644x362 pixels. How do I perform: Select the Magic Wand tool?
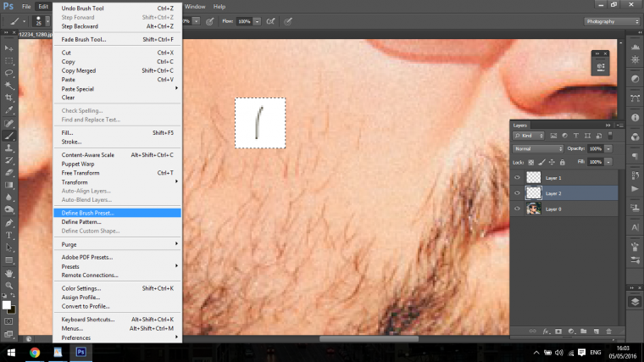coord(8,86)
